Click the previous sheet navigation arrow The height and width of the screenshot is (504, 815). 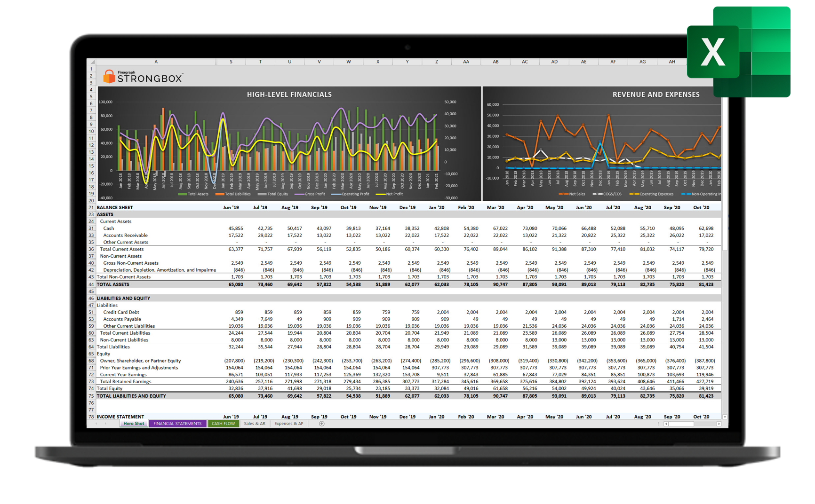(x=96, y=424)
